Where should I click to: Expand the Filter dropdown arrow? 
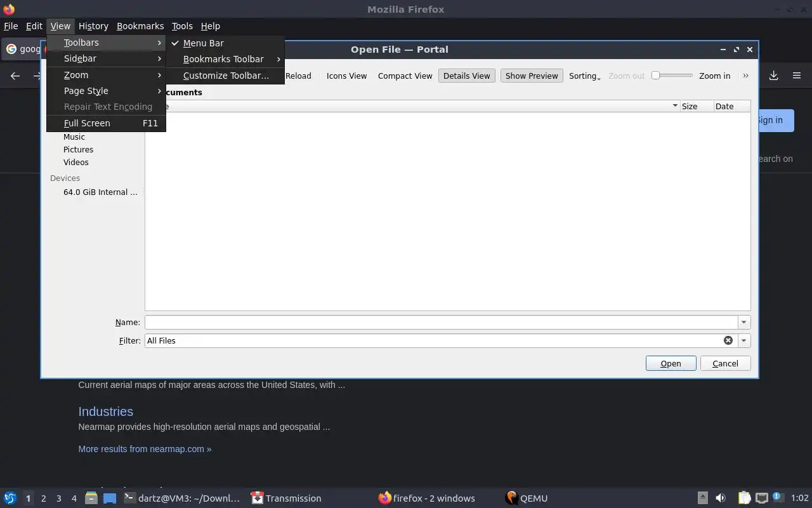[744, 340]
